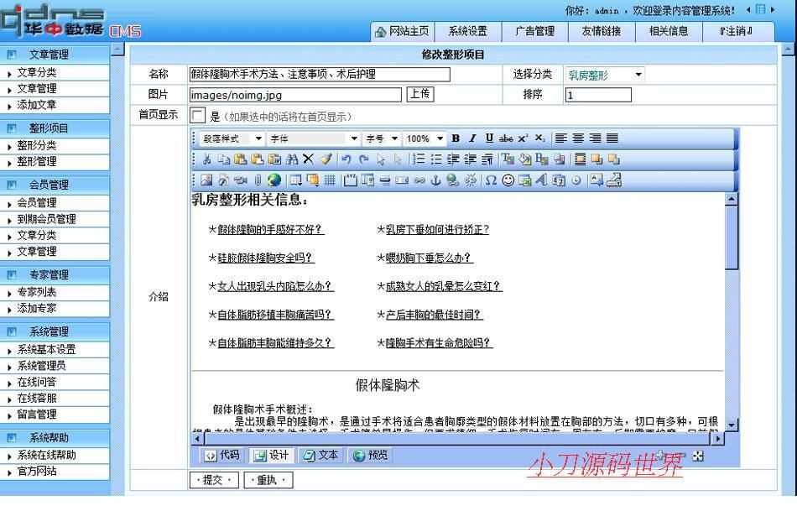Open 到期会员管理 in the sidebar
This screenshot has width=797, height=532.
[46, 219]
